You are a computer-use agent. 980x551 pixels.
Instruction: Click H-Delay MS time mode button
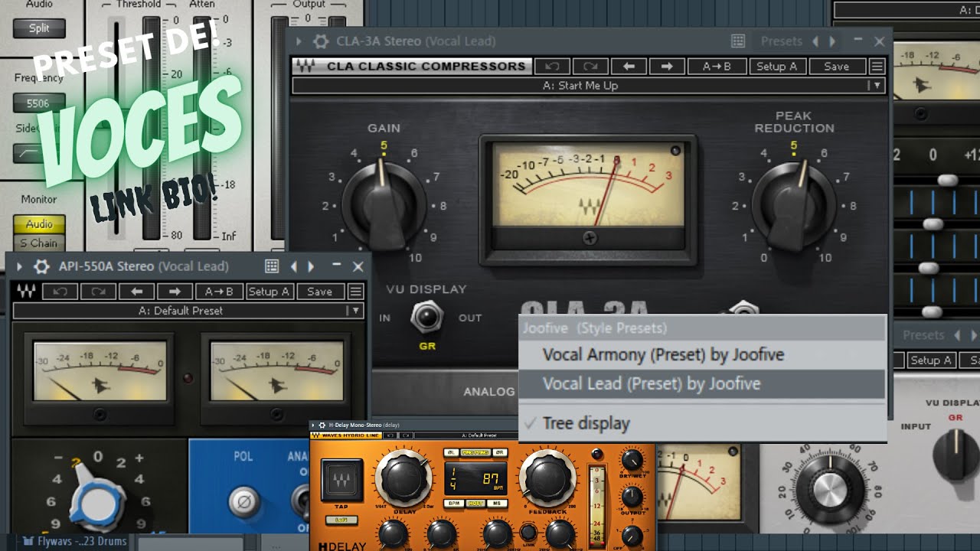pyautogui.click(x=497, y=504)
